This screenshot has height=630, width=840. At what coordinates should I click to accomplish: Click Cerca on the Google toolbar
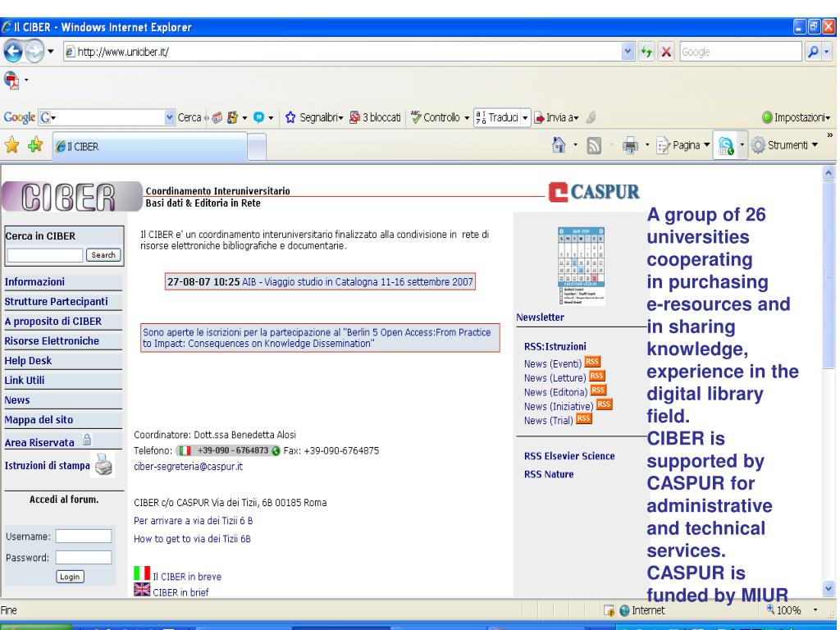pos(189,117)
